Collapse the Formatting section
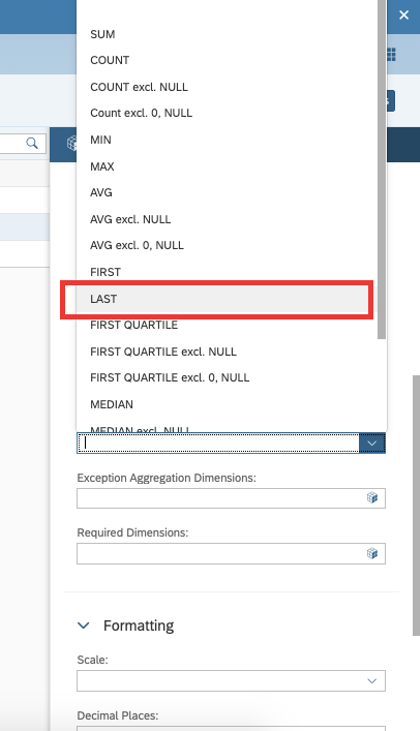Image resolution: width=420 pixels, height=731 pixels. click(x=83, y=625)
